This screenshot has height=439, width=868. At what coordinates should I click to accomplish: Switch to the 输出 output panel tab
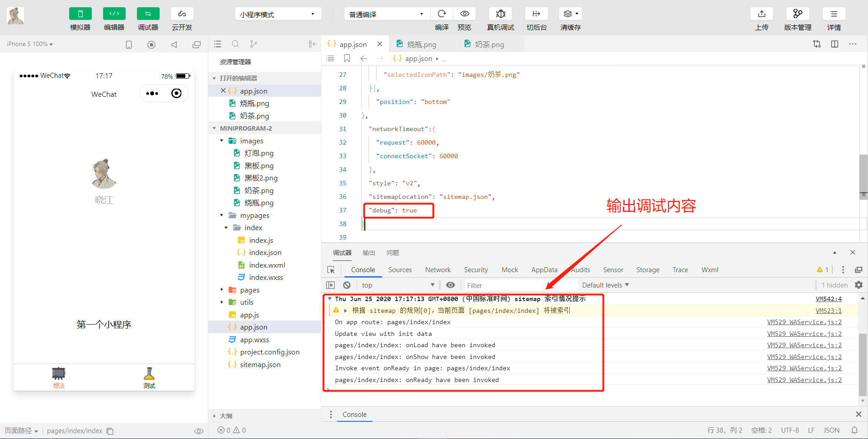(369, 253)
